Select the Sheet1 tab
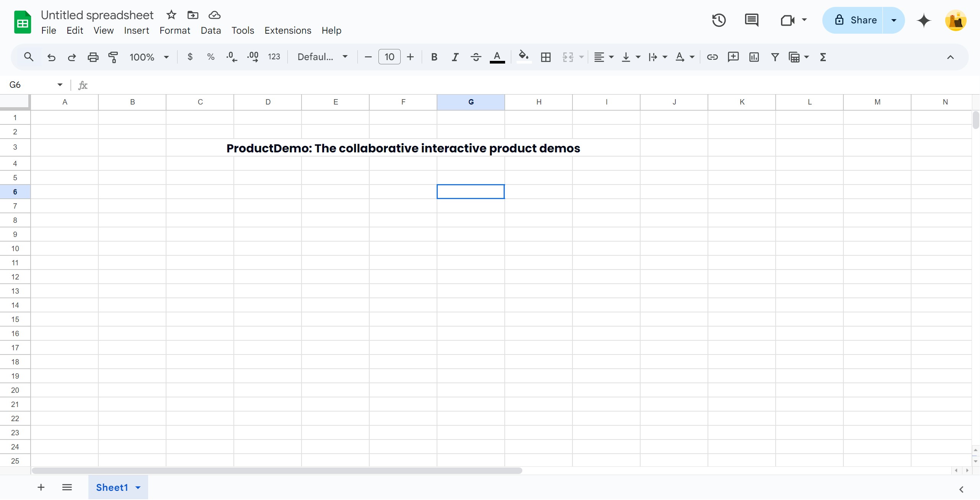This screenshot has height=500, width=980. point(118,487)
